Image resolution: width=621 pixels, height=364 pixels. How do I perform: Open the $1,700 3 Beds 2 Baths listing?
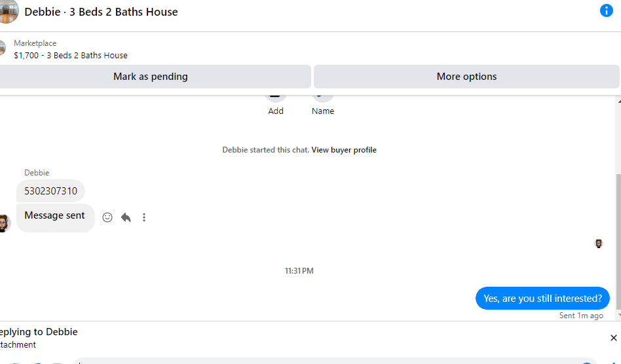(71, 56)
